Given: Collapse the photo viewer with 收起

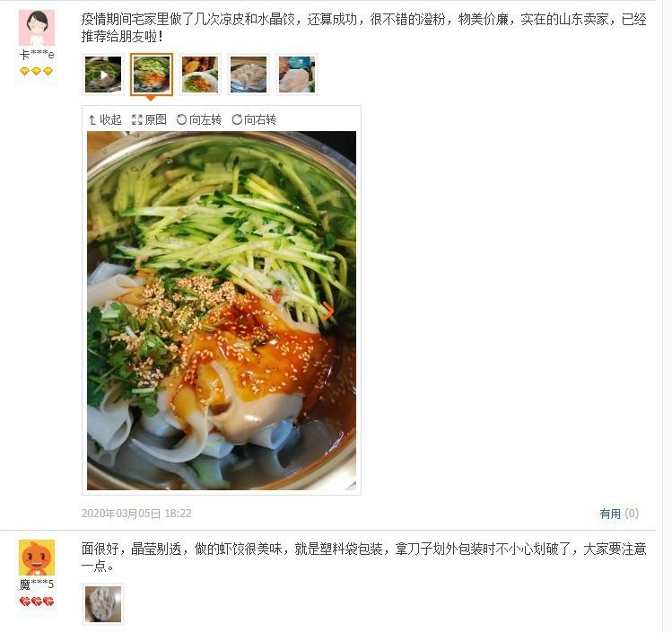Looking at the screenshot, I should (x=105, y=119).
